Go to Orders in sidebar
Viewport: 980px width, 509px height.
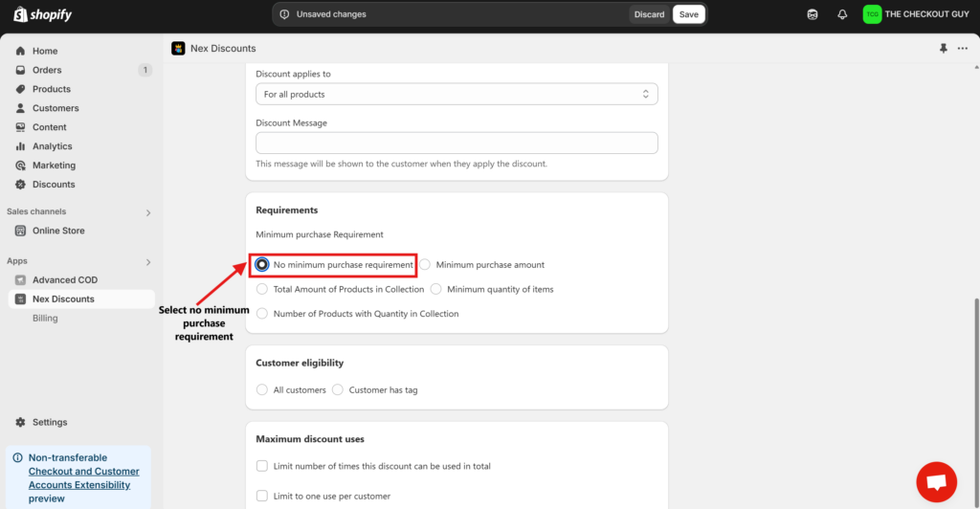click(x=47, y=70)
